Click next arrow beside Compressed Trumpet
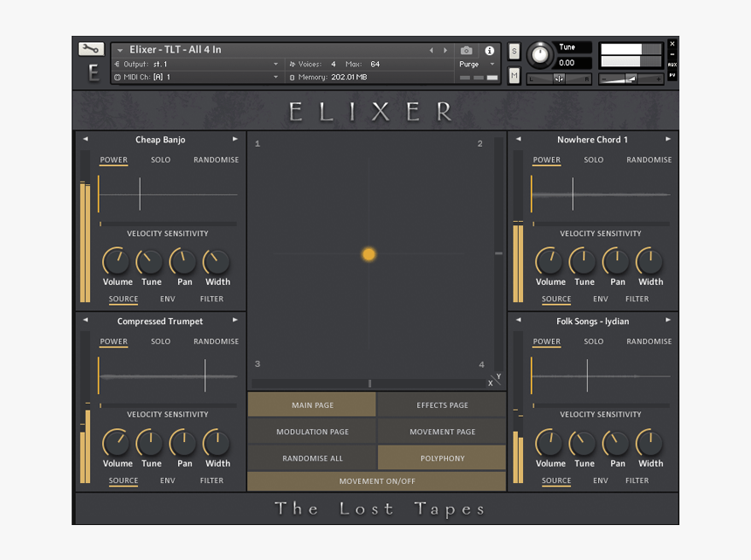Screen dimensions: 751x560 tap(235, 321)
